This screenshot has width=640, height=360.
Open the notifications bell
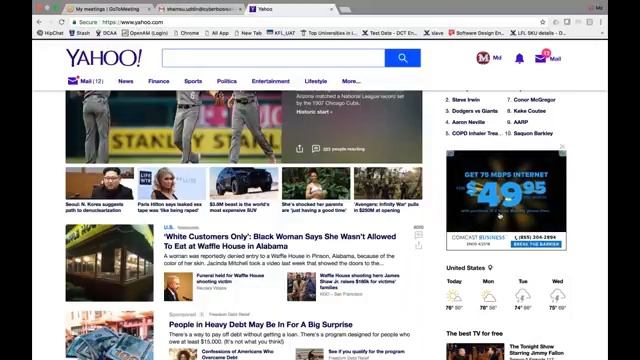point(519,58)
